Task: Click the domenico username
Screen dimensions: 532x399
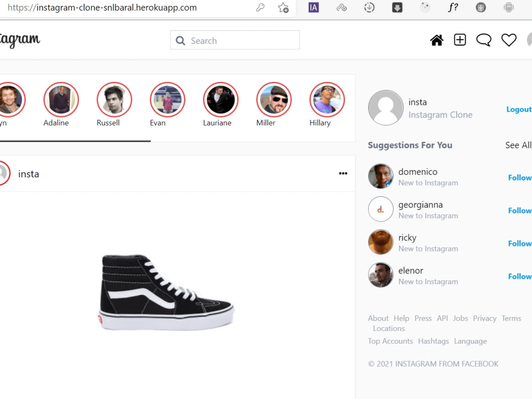Action: coord(418,172)
